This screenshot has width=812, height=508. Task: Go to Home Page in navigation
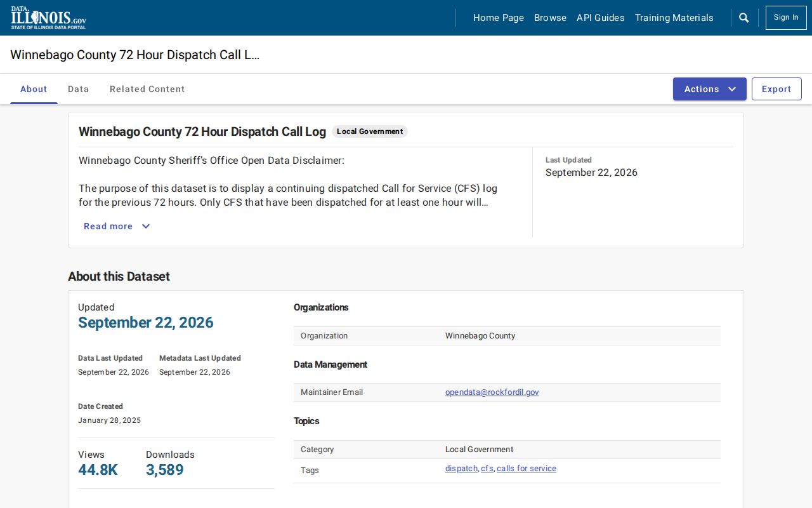pos(499,18)
